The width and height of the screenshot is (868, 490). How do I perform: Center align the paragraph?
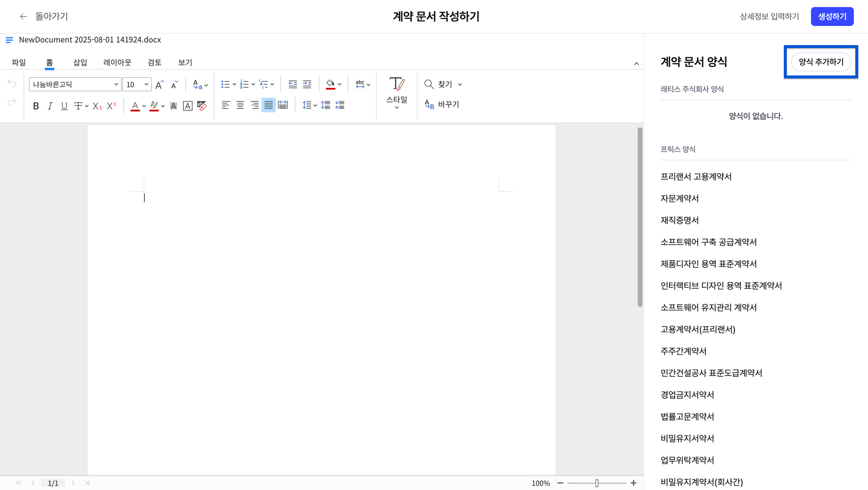pyautogui.click(x=240, y=105)
